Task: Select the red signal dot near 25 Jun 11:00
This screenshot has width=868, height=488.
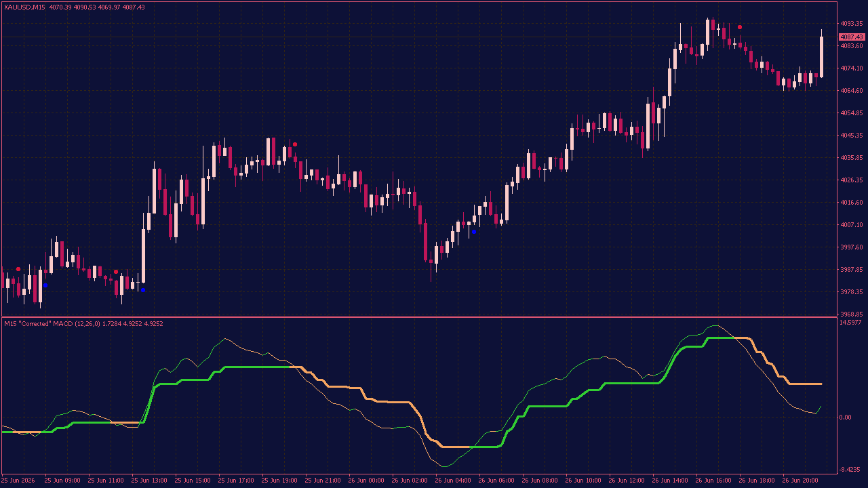Action: pos(116,272)
